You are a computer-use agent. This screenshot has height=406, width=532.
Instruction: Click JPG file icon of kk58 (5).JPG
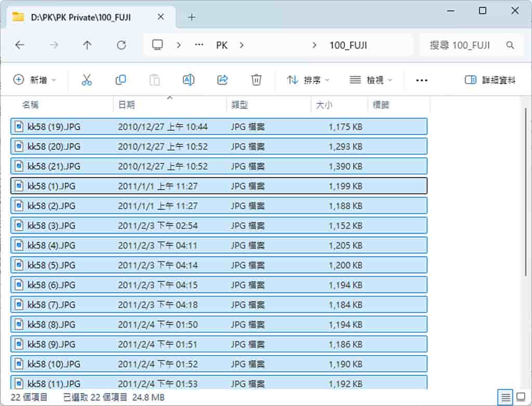tap(19, 265)
